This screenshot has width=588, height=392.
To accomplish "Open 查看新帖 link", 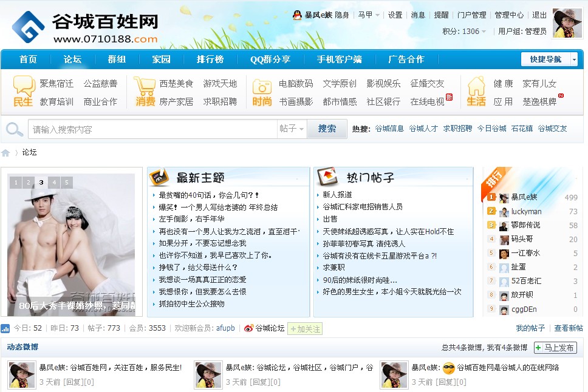I will click(569, 328).
